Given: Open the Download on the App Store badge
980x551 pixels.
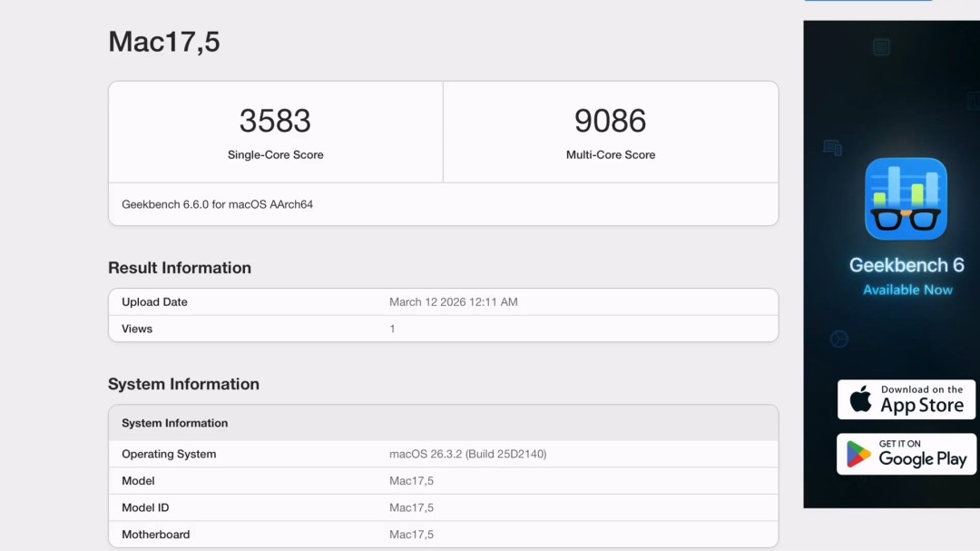Looking at the screenshot, I should 906,399.
